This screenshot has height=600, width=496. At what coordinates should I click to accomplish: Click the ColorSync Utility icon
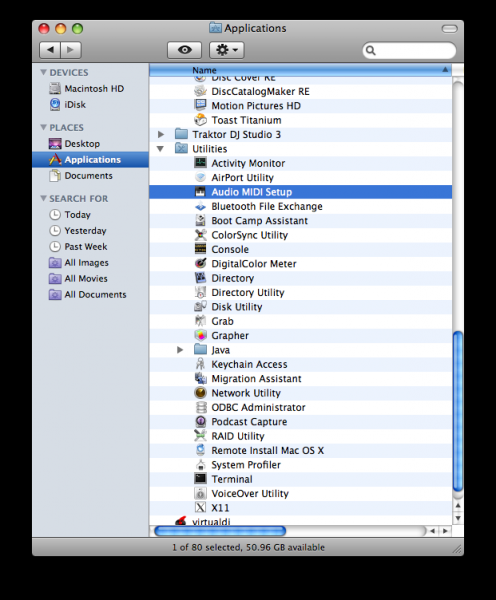click(200, 235)
